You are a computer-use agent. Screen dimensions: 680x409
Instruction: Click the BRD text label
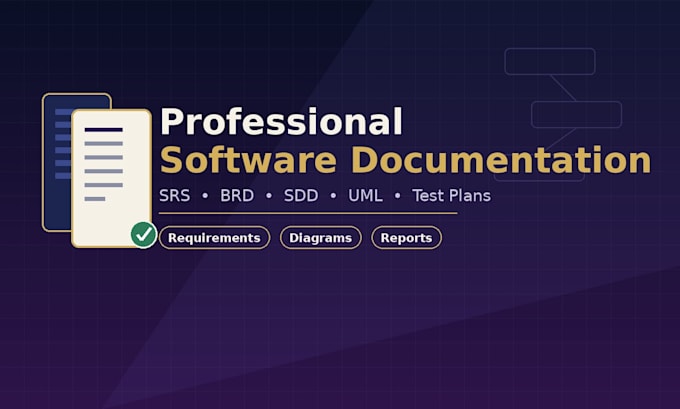[237, 196]
